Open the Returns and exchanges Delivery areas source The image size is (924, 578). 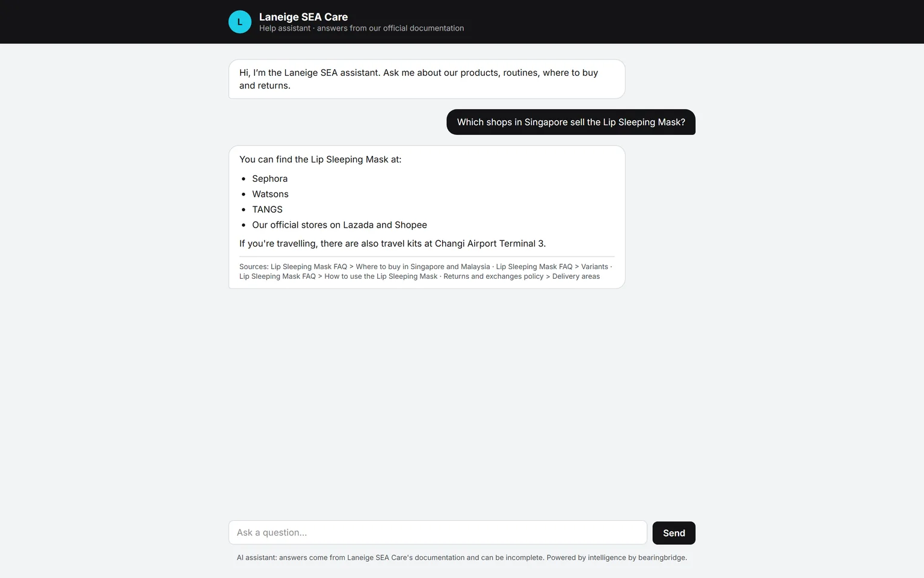point(522,276)
